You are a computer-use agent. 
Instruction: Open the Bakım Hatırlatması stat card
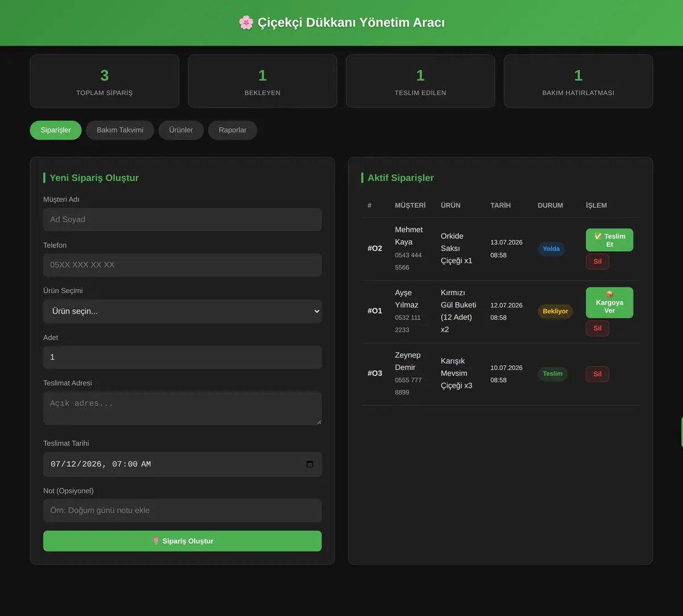[578, 81]
